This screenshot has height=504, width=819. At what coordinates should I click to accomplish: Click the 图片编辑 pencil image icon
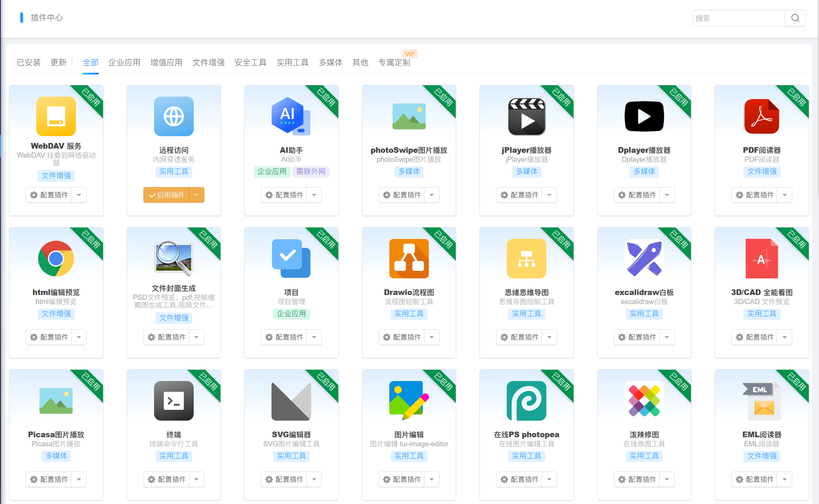coord(409,401)
